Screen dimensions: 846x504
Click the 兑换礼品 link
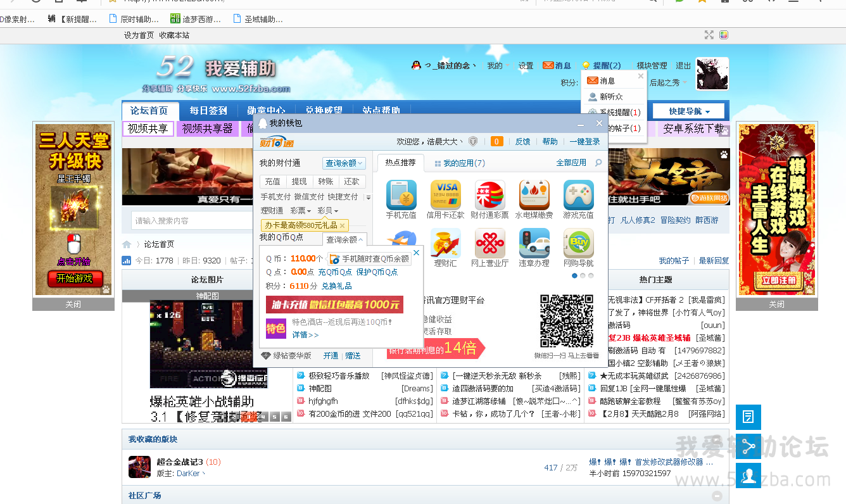point(337,286)
